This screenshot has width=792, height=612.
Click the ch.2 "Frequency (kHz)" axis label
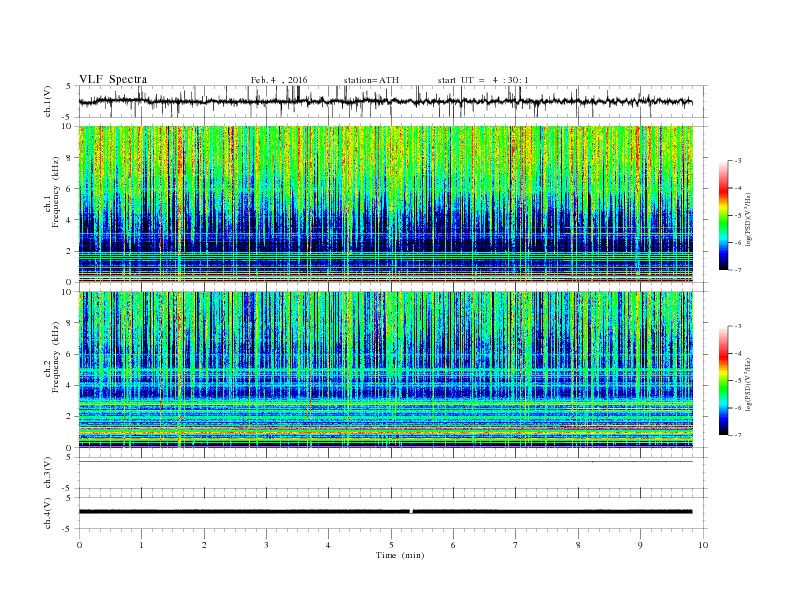click(x=56, y=357)
